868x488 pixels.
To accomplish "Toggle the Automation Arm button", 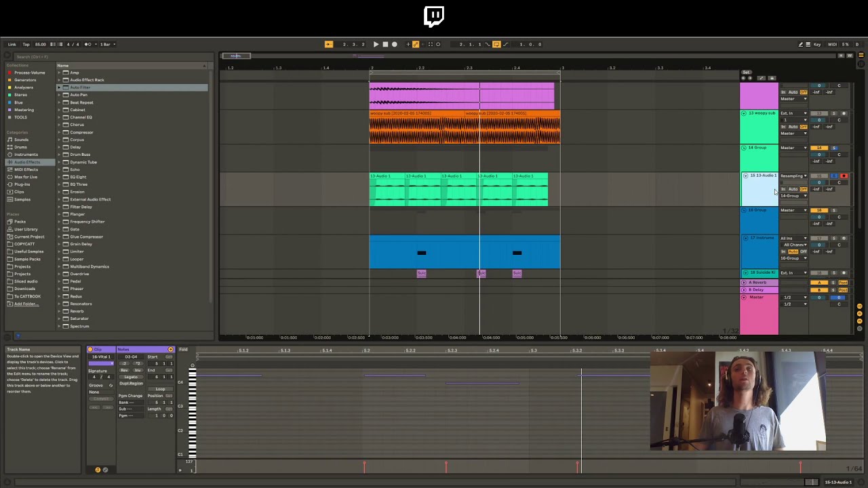I will click(x=416, y=44).
